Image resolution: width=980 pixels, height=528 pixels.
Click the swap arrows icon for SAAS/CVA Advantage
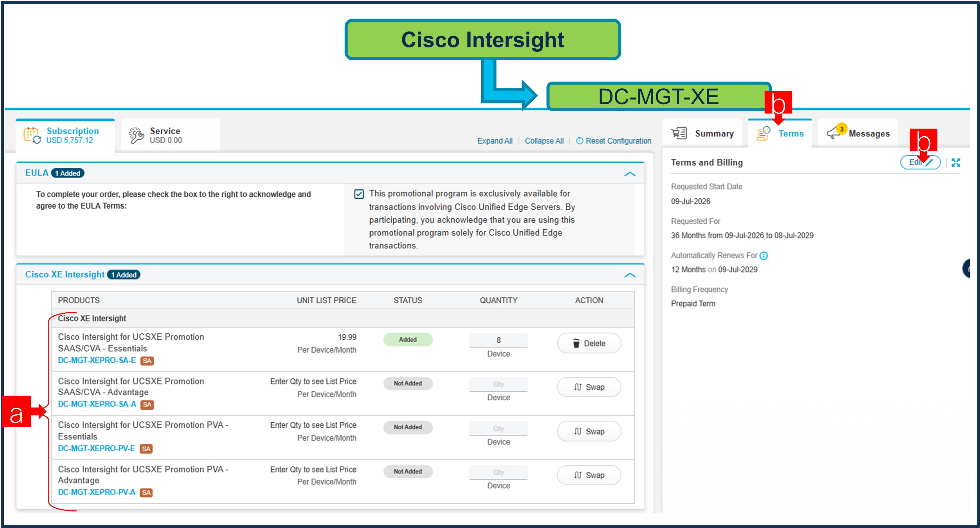point(578,387)
